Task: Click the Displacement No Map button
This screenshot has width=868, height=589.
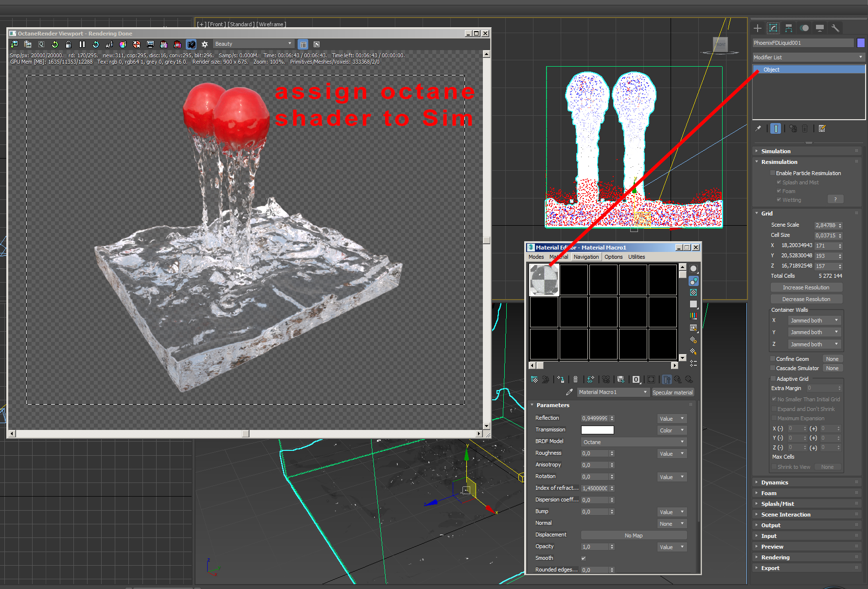Action: click(x=634, y=535)
